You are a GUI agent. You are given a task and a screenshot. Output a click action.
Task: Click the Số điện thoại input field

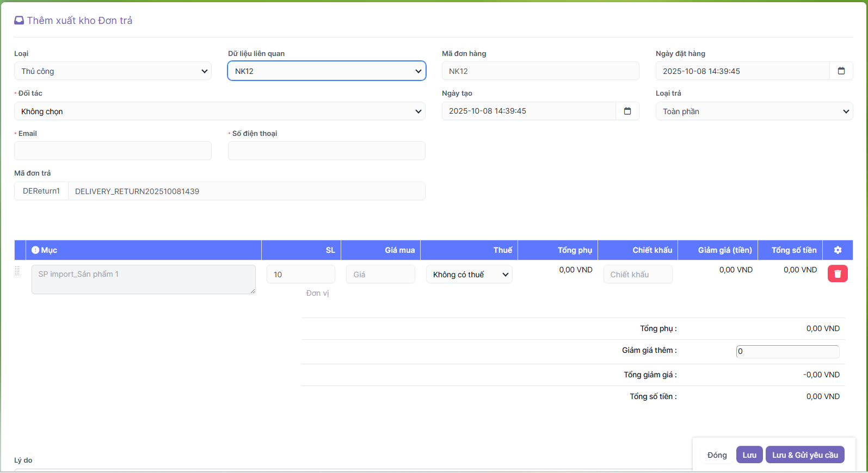pyautogui.click(x=327, y=151)
